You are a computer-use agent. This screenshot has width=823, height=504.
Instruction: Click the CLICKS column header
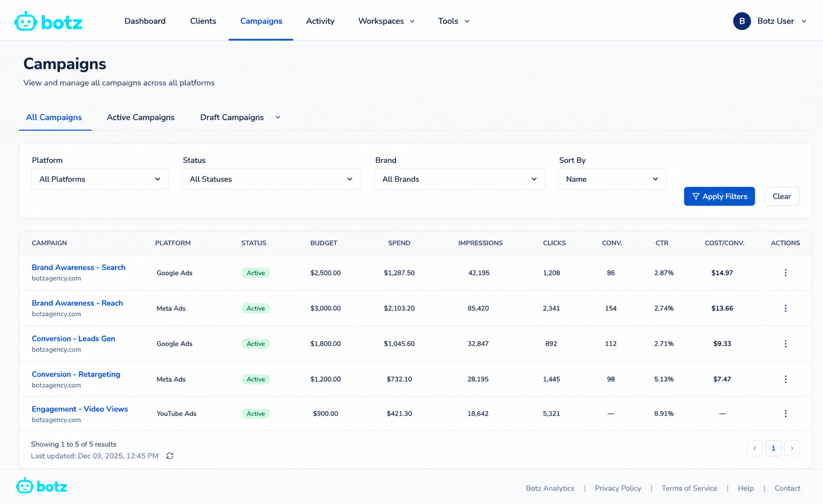(554, 243)
